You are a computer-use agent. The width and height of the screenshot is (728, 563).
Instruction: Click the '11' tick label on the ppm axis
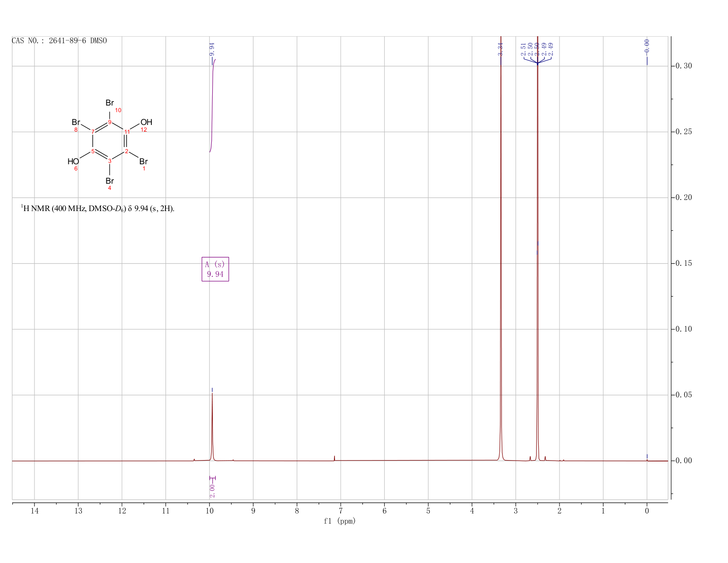(x=165, y=511)
